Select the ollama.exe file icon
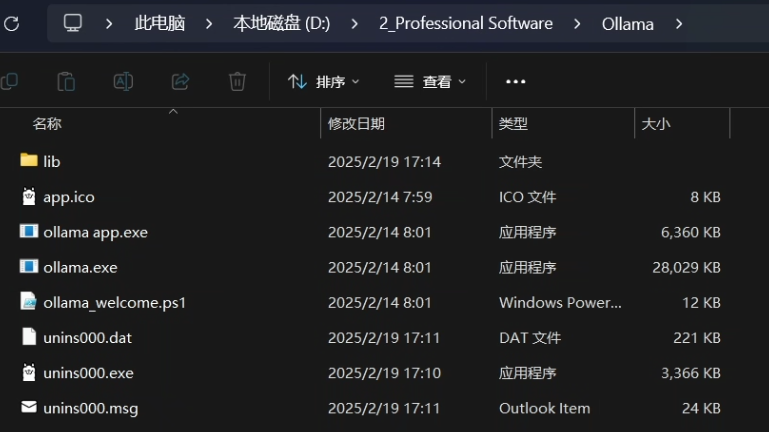The image size is (769, 432). coord(29,266)
